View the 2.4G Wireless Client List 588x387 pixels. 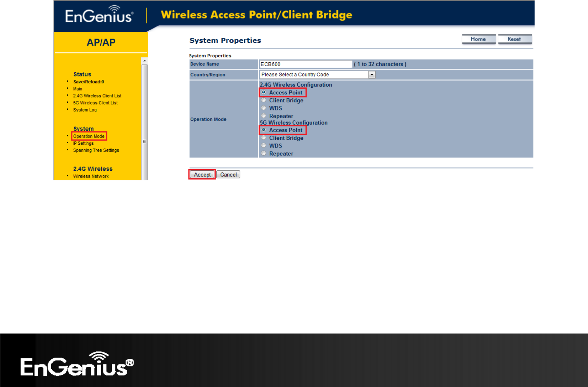pyautogui.click(x=97, y=96)
